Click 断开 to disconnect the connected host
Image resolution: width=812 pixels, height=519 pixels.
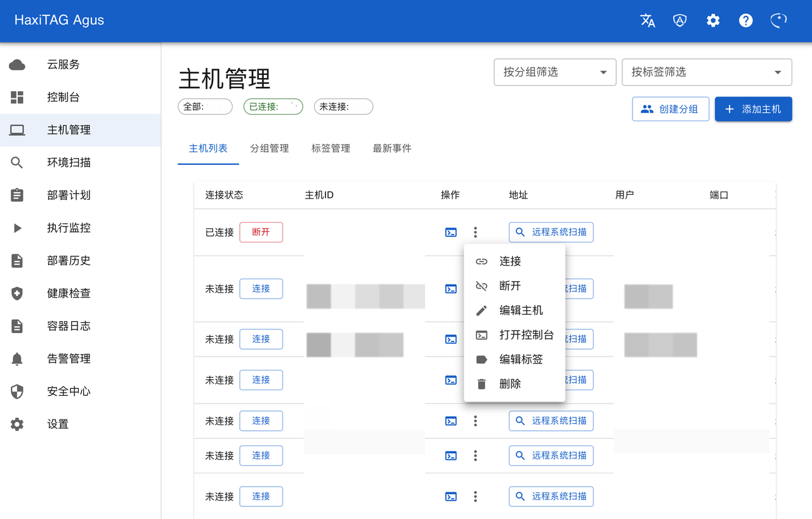261,232
